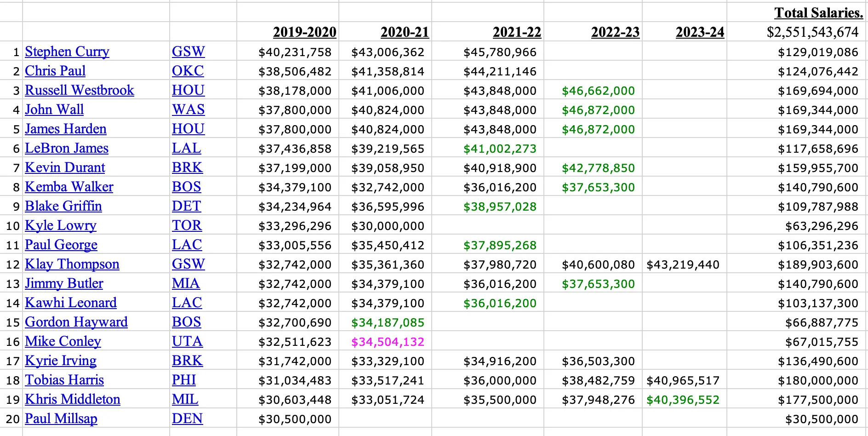Click the DEN team link
Image resolution: width=868 pixels, height=436 pixels.
point(188,419)
